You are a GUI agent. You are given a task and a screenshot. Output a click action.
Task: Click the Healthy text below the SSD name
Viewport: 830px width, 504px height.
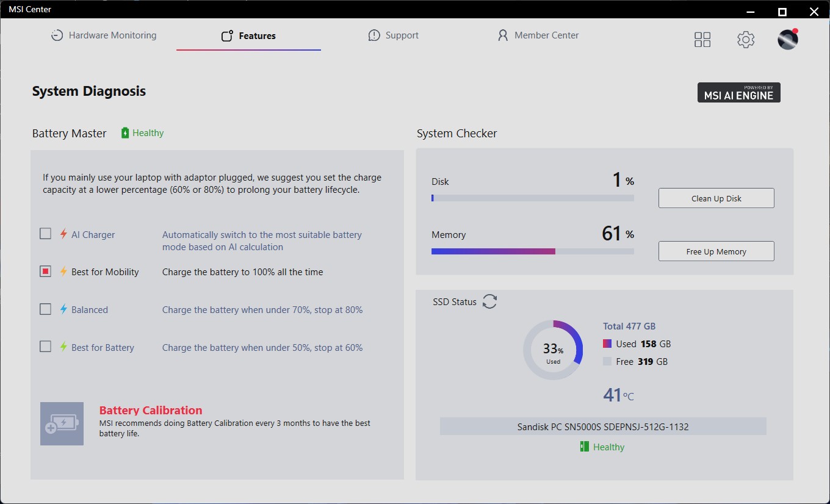(x=608, y=447)
